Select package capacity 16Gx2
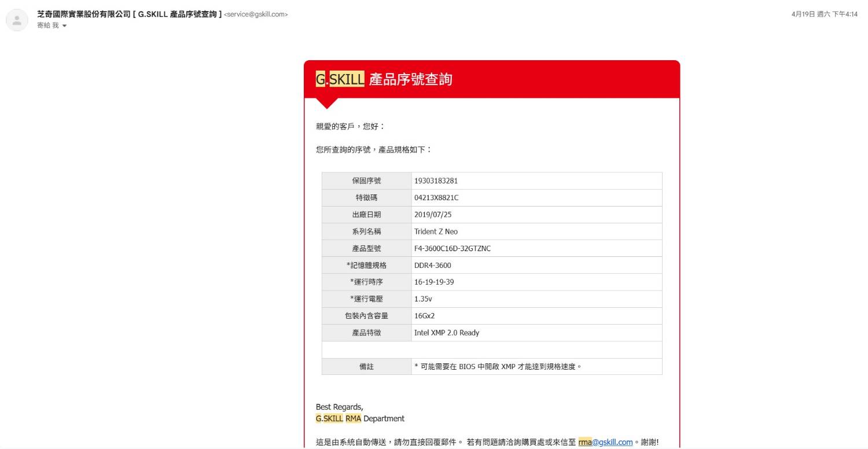This screenshot has width=868, height=449. pos(424,316)
